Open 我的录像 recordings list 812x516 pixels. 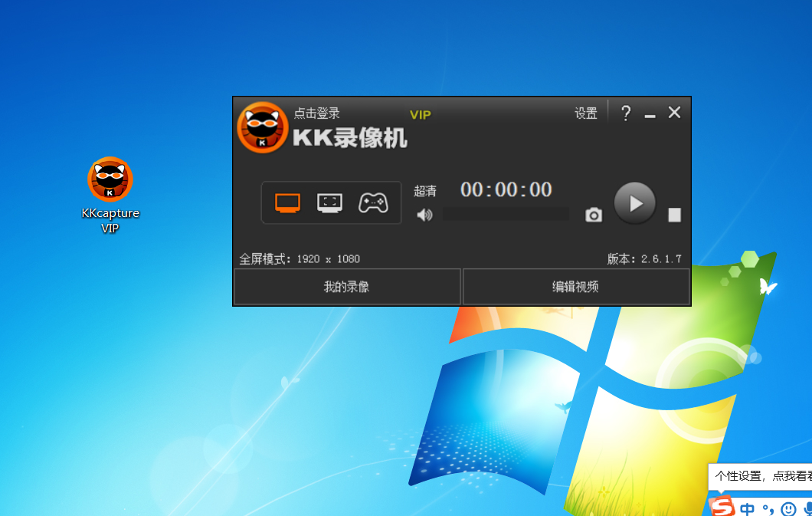pyautogui.click(x=348, y=287)
